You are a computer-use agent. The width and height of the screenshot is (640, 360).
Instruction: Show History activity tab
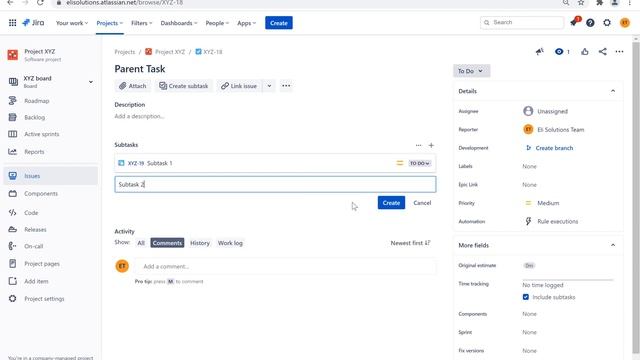(200, 243)
